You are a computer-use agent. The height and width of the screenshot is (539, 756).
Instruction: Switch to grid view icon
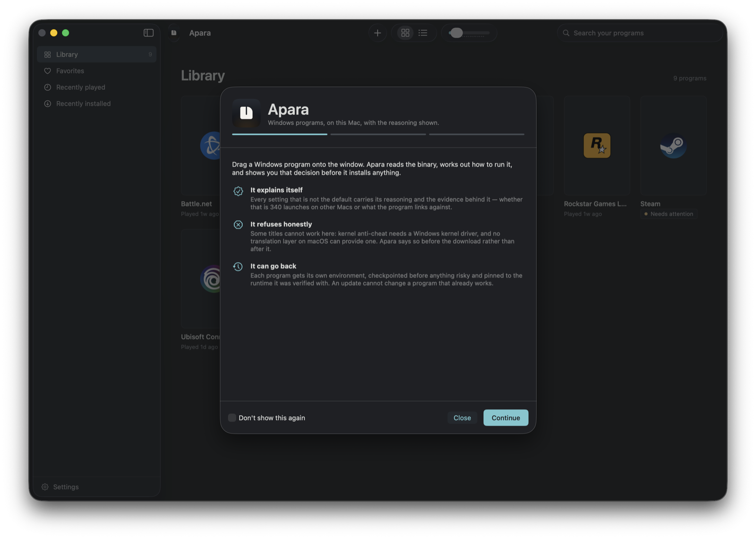click(x=405, y=33)
